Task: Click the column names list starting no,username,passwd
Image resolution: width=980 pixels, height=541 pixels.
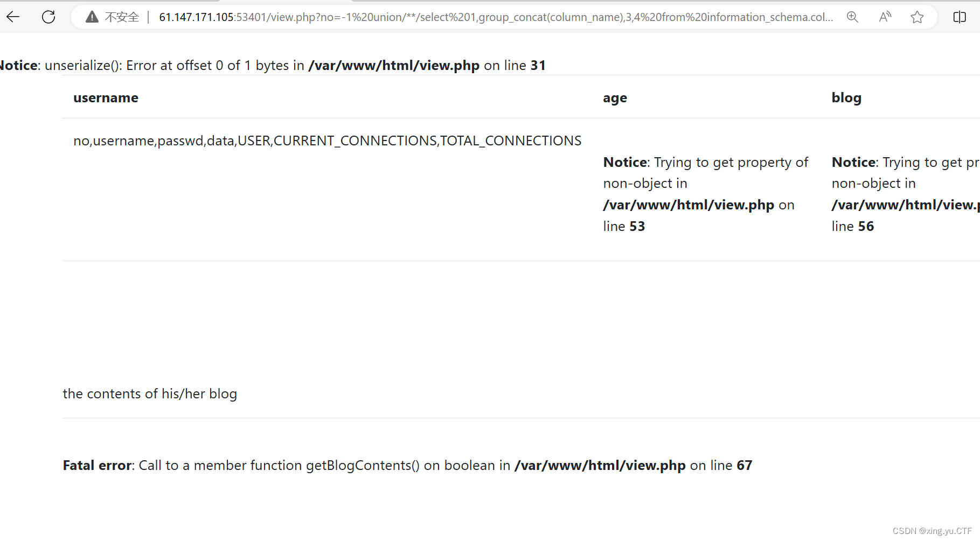Action: pyautogui.click(x=328, y=141)
